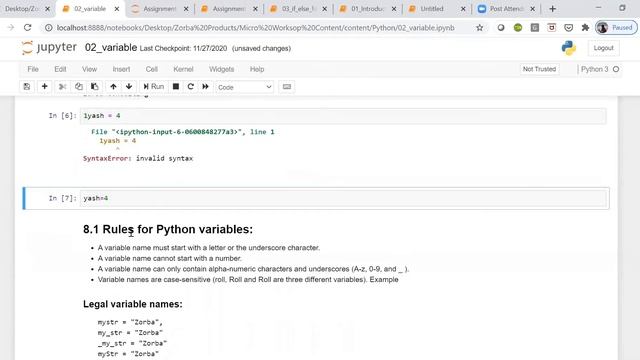Image resolution: width=640 pixels, height=360 pixels.
Task: Move selected cell down arrow
Action: tap(129, 87)
